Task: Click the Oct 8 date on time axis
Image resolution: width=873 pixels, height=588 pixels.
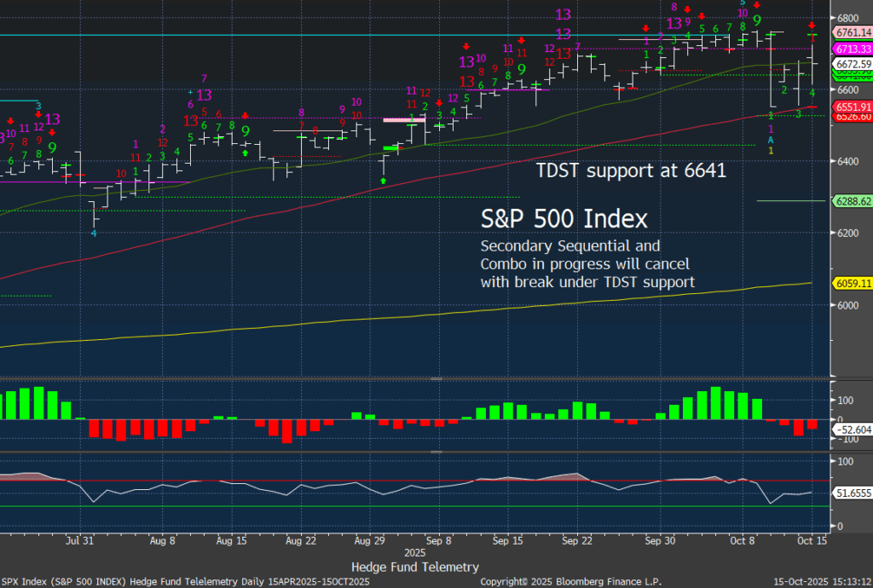Action: point(743,540)
